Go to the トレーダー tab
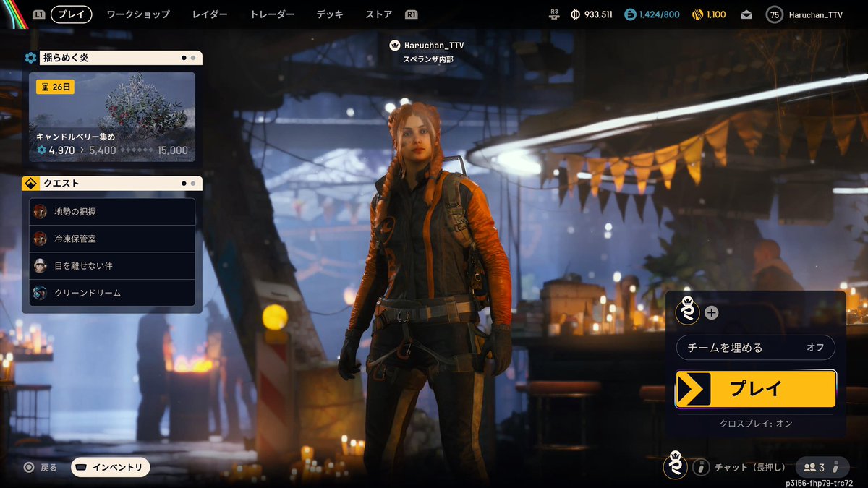Screen dimensions: 868x488 [272, 14]
